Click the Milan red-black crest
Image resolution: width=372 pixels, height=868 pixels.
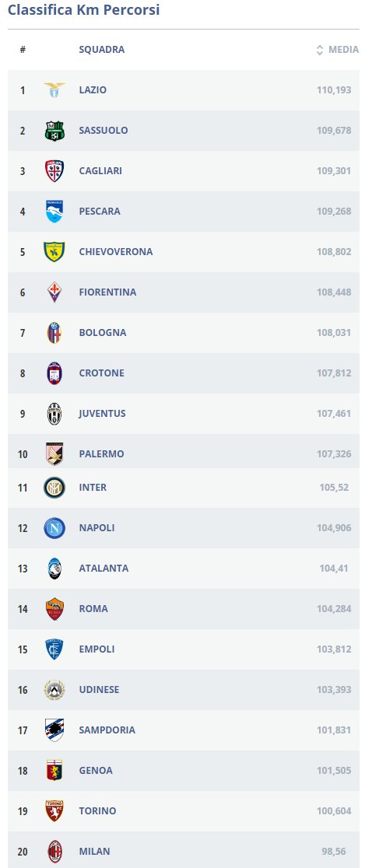pyautogui.click(x=54, y=852)
